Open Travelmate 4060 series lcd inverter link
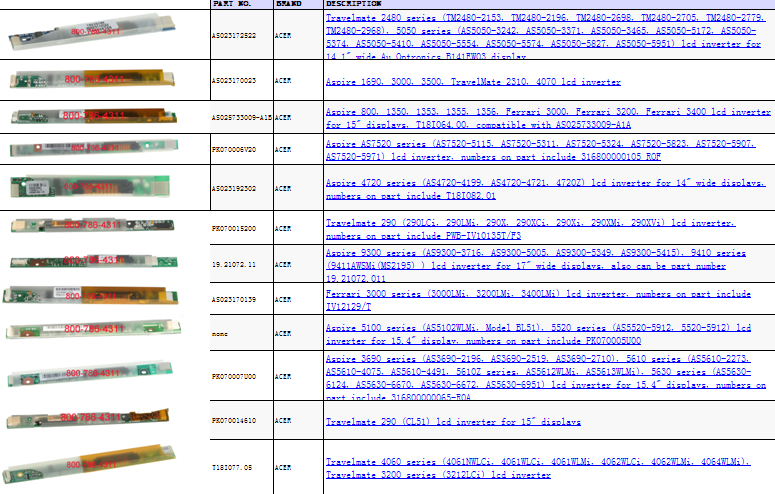Image resolution: width=775 pixels, height=494 pixels. (x=538, y=468)
